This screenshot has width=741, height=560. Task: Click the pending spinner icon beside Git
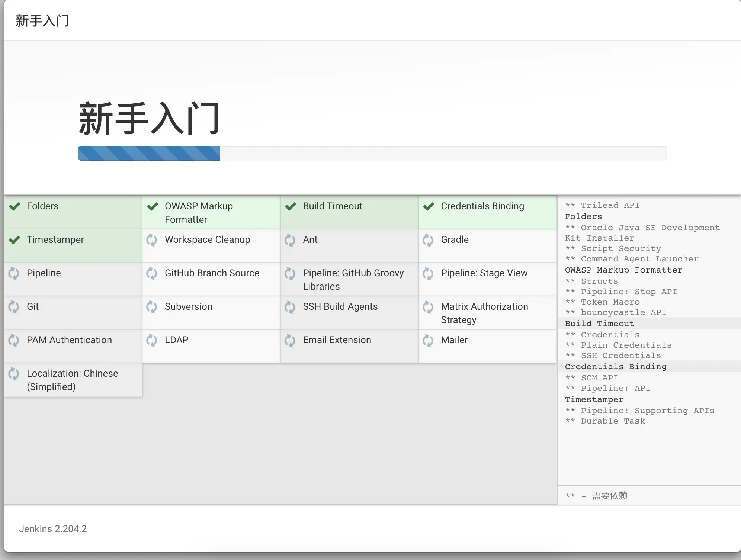[x=14, y=307]
